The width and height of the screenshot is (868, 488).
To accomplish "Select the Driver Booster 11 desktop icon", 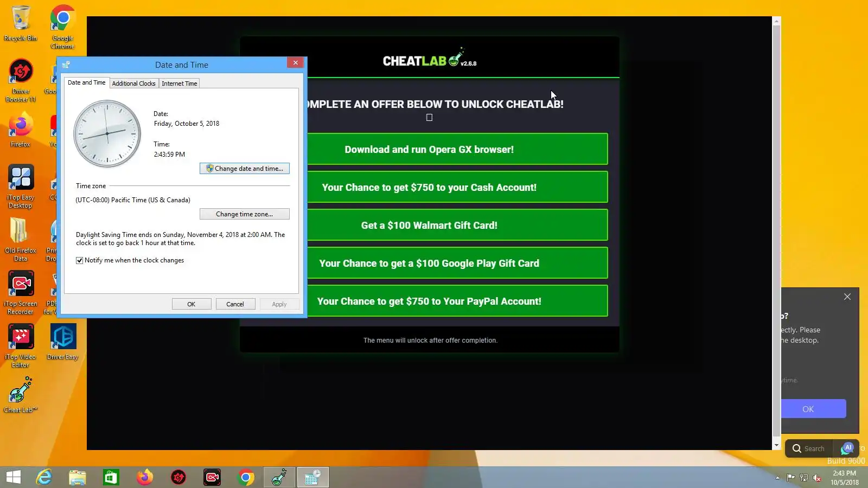I will [x=21, y=80].
